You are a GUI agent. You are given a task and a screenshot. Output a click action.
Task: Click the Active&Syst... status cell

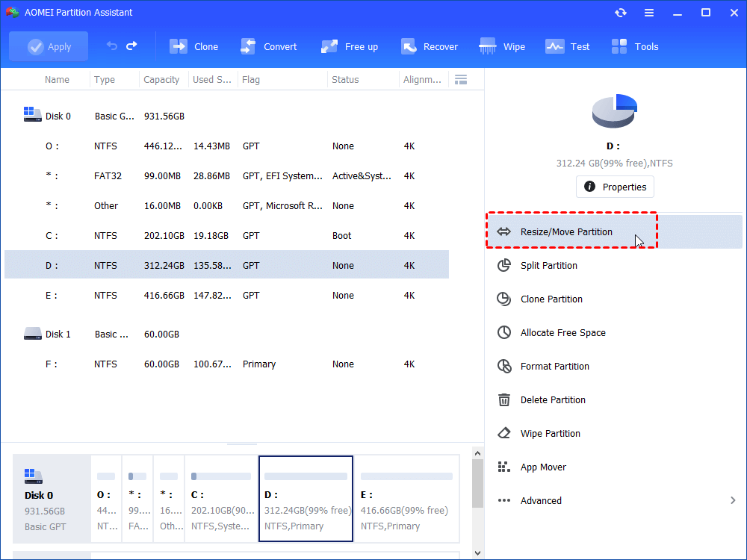coord(362,176)
